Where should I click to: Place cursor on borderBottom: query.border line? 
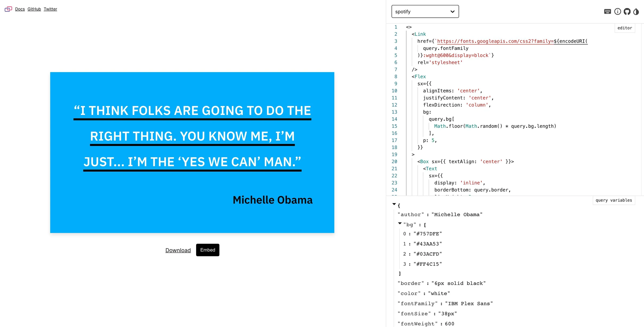coord(472,190)
